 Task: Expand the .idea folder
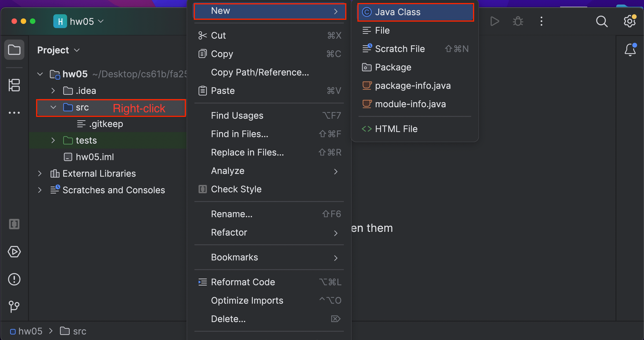click(x=53, y=91)
